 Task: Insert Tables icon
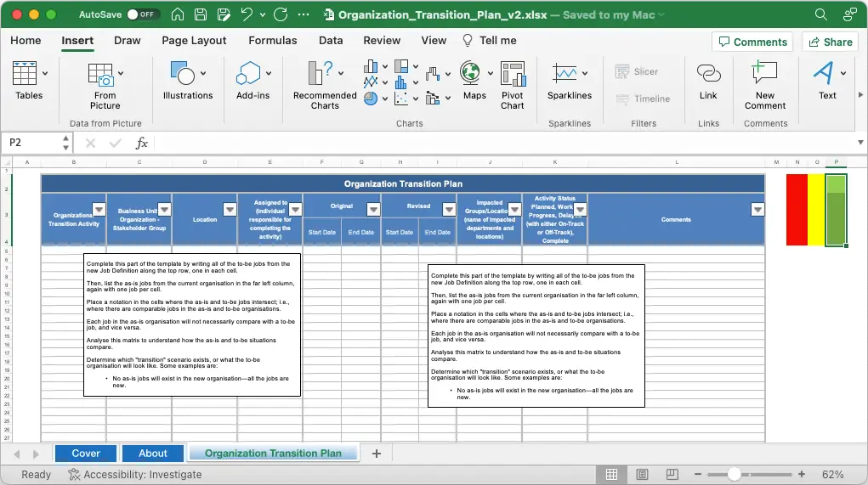tap(25, 73)
